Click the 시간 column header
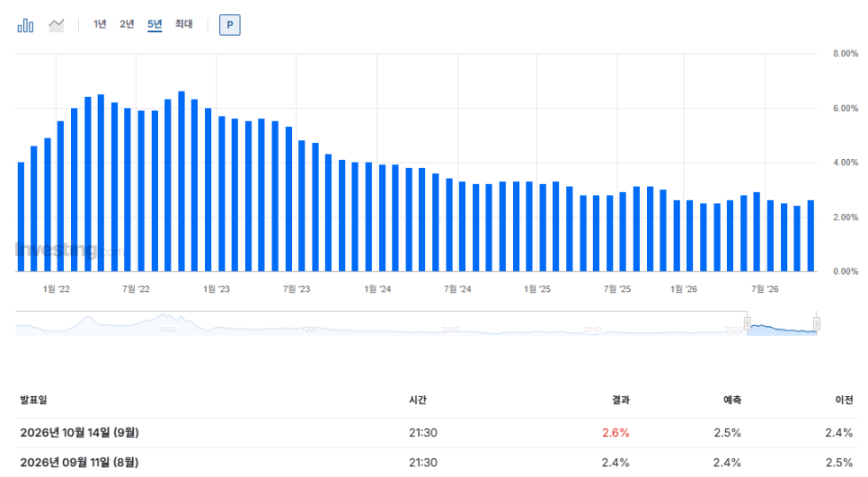The height and width of the screenshot is (477, 868). [x=418, y=400]
